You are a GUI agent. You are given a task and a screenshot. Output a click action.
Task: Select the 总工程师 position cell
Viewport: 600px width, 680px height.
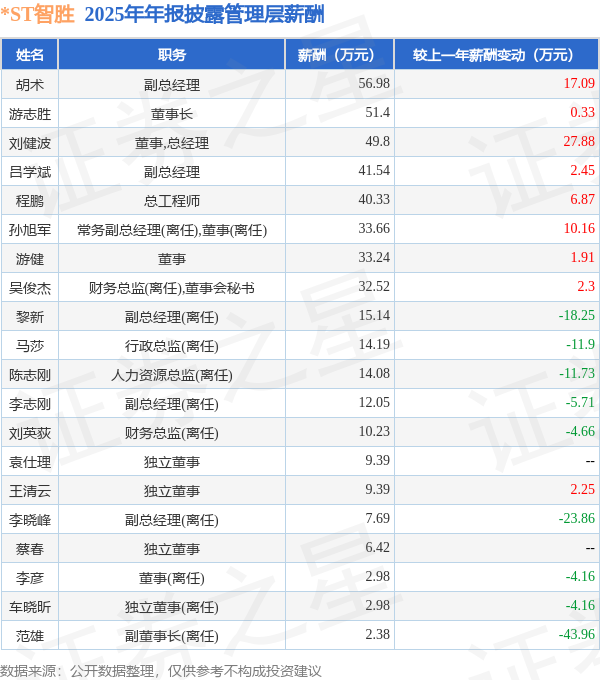tap(172, 201)
